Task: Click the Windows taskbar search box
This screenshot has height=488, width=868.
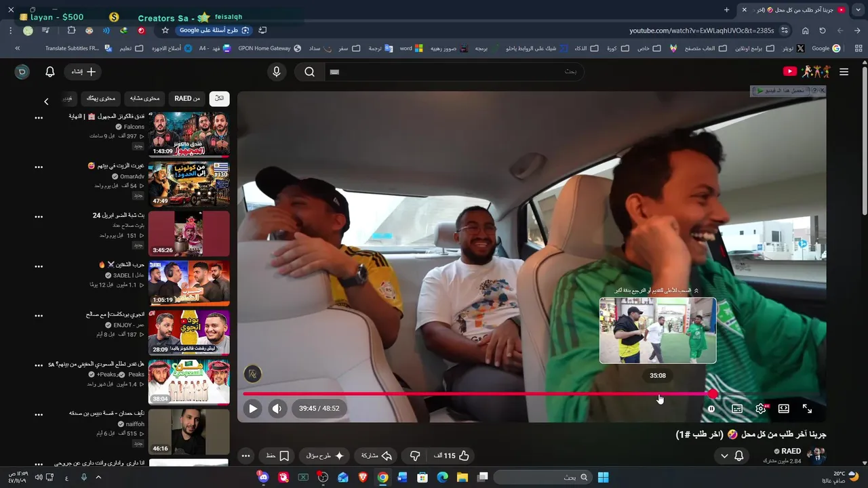Action: [x=542, y=477]
